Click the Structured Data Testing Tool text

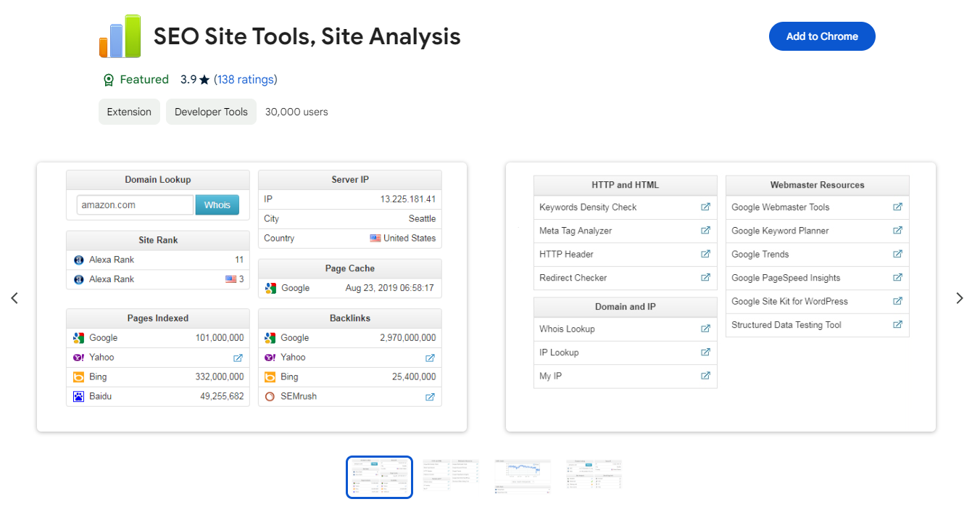(x=786, y=325)
